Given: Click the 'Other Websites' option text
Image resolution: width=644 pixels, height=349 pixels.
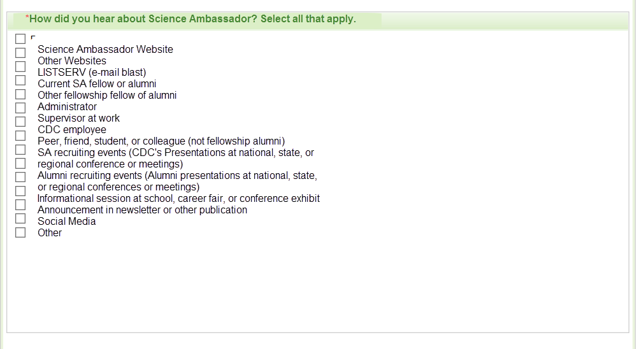Looking at the screenshot, I should (72, 61).
